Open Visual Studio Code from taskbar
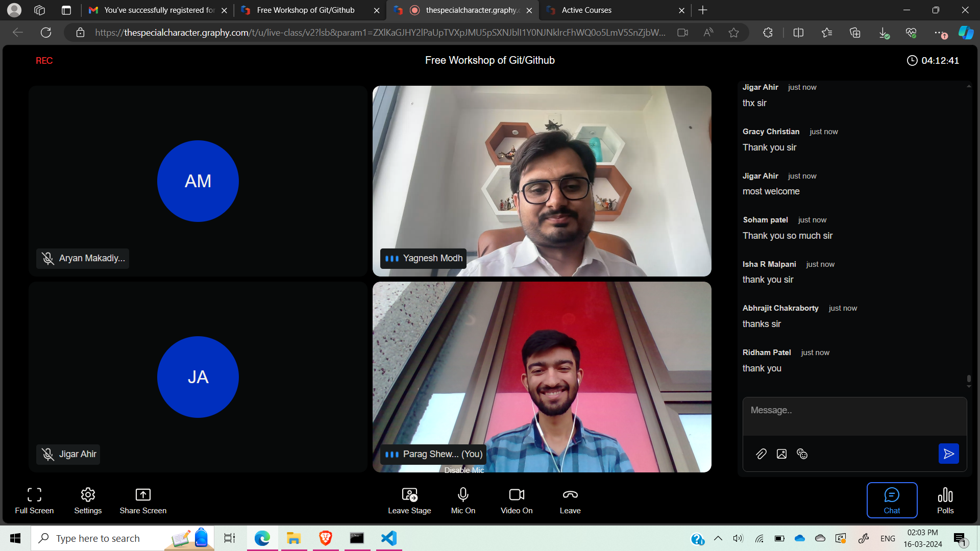 point(388,538)
